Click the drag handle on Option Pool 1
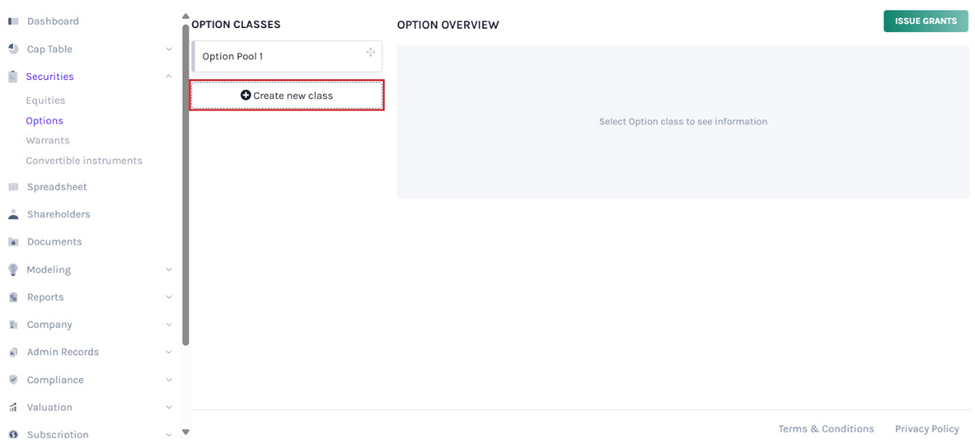975x444 pixels. pos(370,53)
